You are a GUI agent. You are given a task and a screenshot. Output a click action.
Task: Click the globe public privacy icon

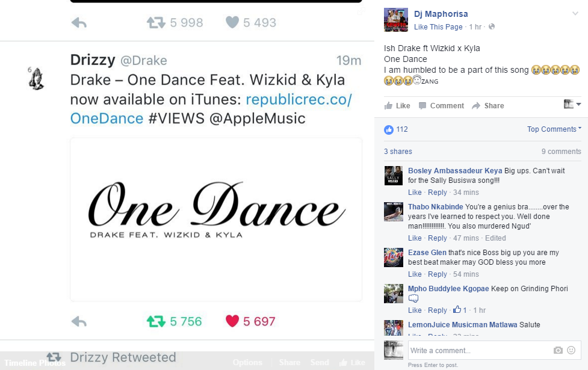[492, 26]
